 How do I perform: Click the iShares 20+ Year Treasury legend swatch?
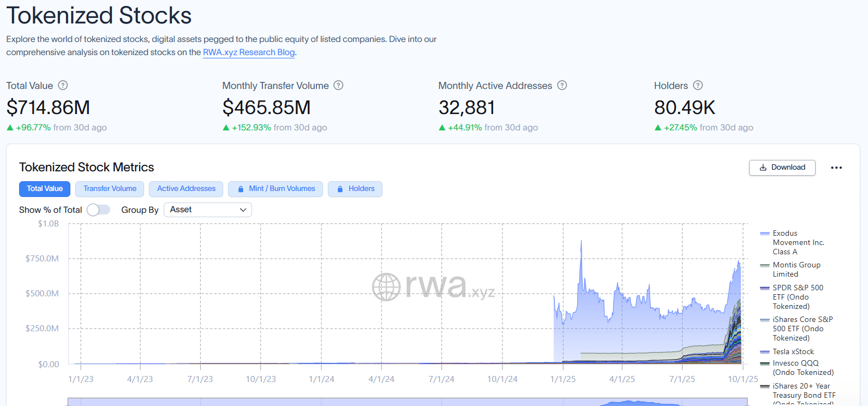pos(765,386)
